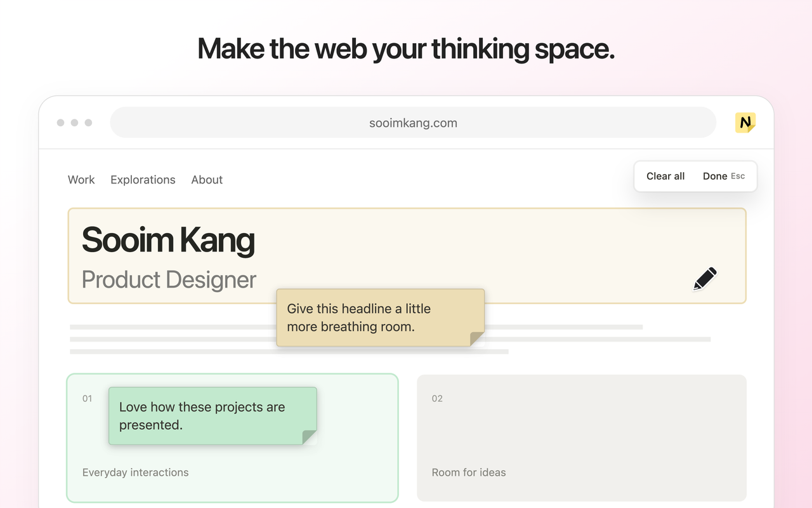812x508 pixels.
Task: Finish annotating with the Done button
Action: pyautogui.click(x=724, y=176)
